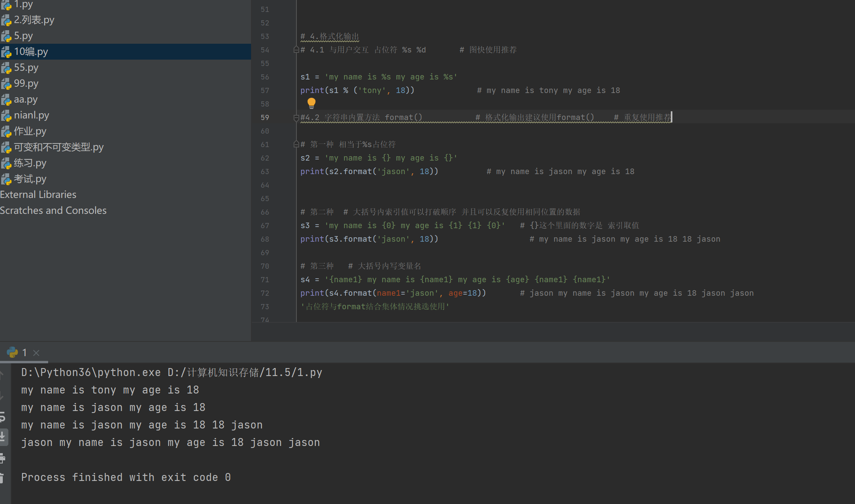Click the s4 assignment on line 71
The height and width of the screenshot is (504, 855).
coord(455,280)
